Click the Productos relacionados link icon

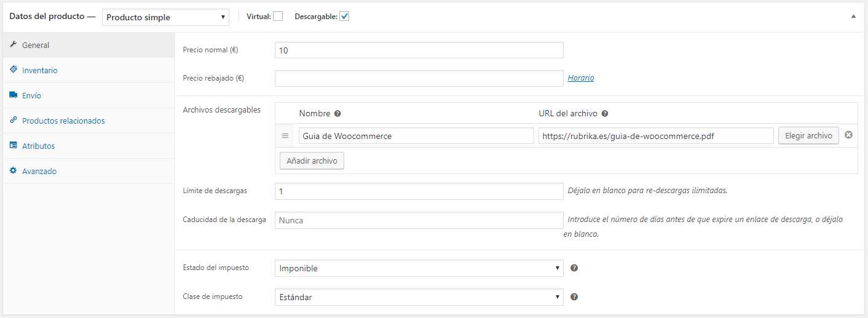[14, 121]
